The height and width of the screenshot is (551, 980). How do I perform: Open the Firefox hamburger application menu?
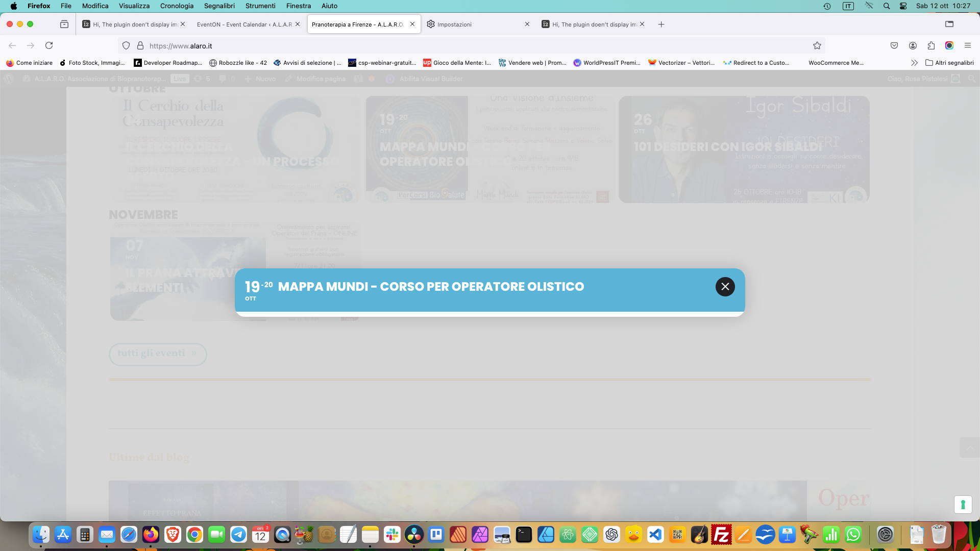[967, 45]
